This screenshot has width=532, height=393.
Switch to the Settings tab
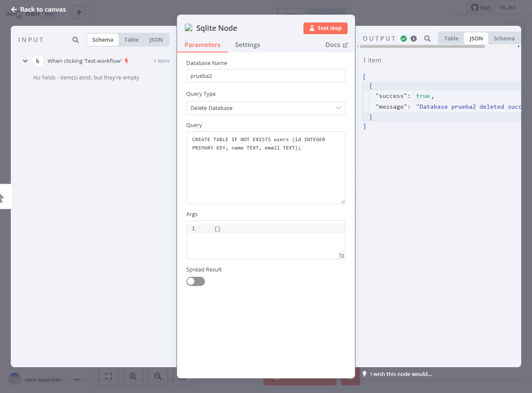247,45
